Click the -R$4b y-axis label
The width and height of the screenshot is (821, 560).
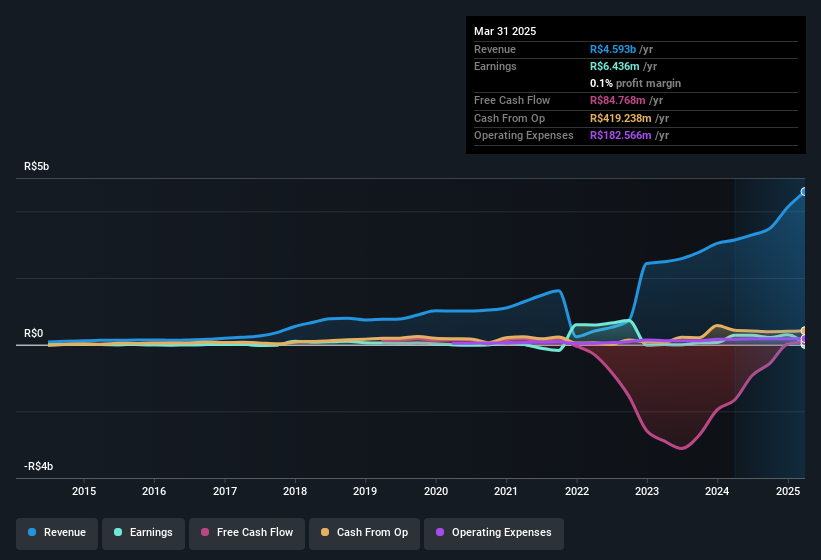point(38,466)
